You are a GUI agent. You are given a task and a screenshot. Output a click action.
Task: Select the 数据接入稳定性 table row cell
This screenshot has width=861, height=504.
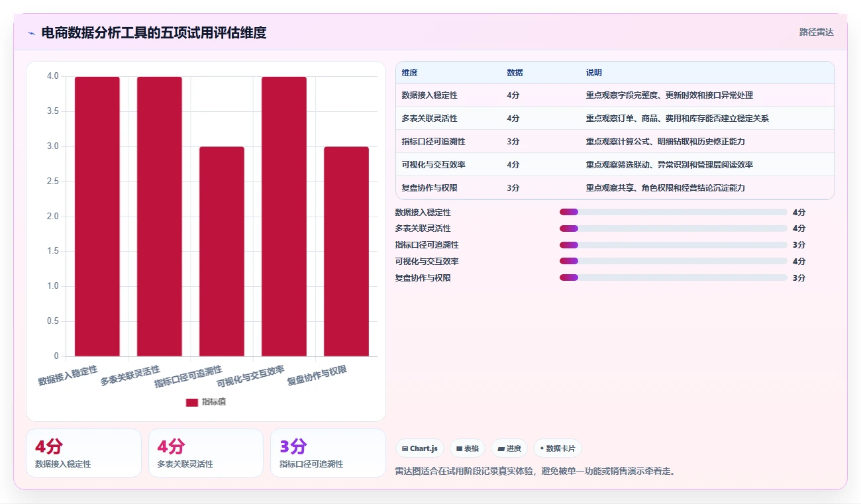click(x=429, y=95)
